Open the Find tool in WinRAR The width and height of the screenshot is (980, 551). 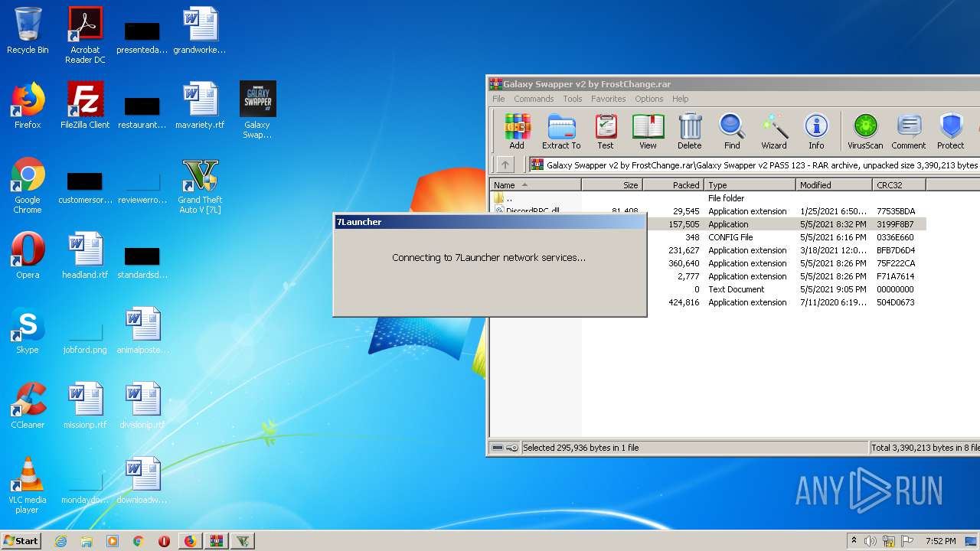[732, 132]
